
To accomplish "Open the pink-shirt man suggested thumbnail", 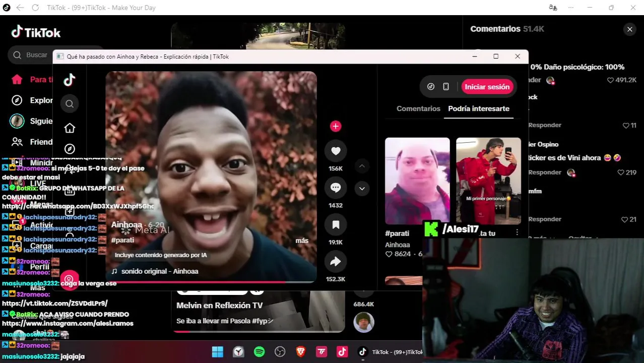I will pyautogui.click(x=417, y=181).
